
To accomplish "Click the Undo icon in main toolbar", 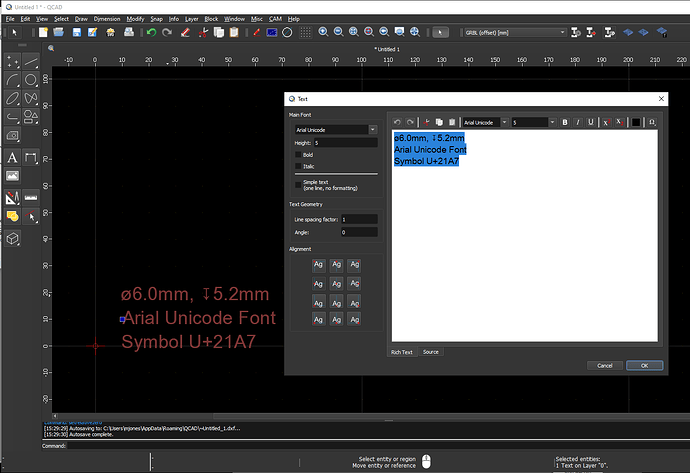I will [151, 32].
